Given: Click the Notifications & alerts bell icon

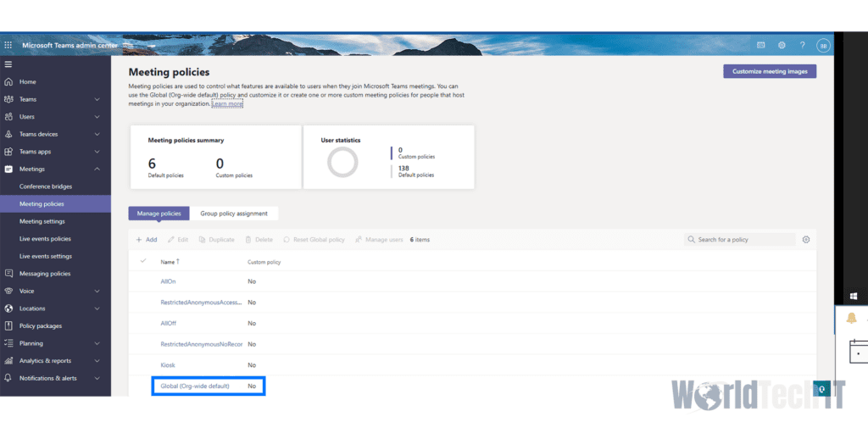Looking at the screenshot, I should 8,378.
